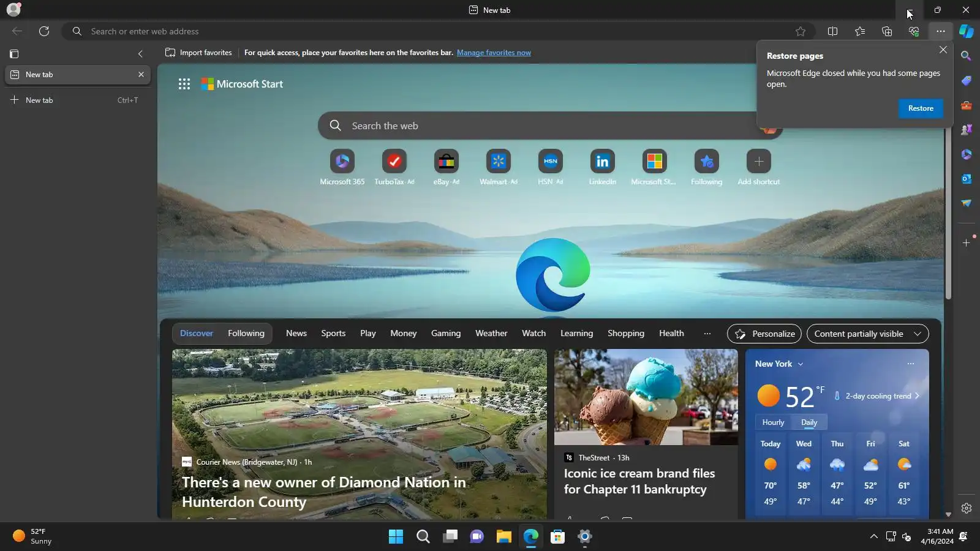Open the LinkedIn shortcut tile
The width and height of the screenshot is (980, 551).
click(x=603, y=167)
